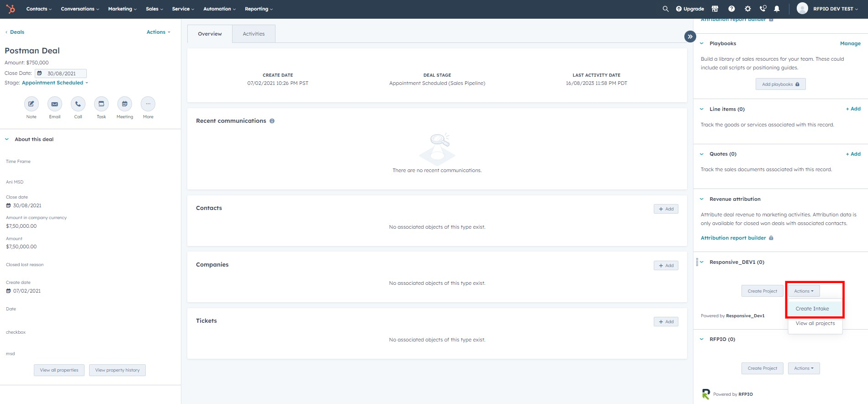Image resolution: width=868 pixels, height=404 pixels.
Task: Select the Overview tab
Action: coord(210,34)
